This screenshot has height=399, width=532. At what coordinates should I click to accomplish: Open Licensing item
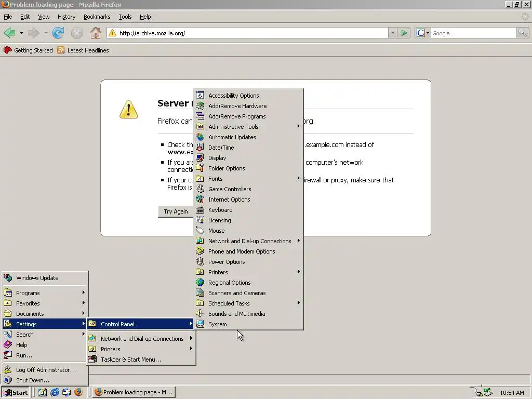[249, 220]
